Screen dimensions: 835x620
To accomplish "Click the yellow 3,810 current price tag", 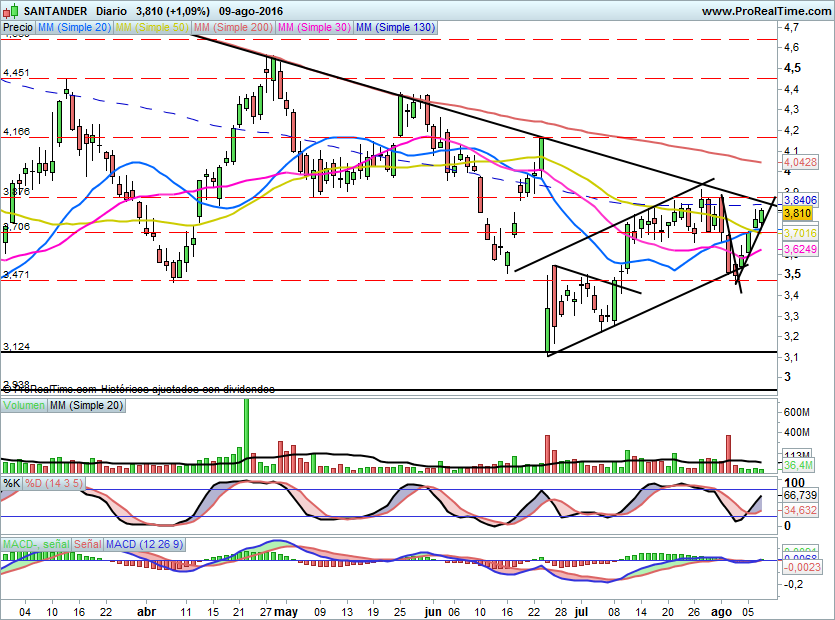I will point(797,214).
